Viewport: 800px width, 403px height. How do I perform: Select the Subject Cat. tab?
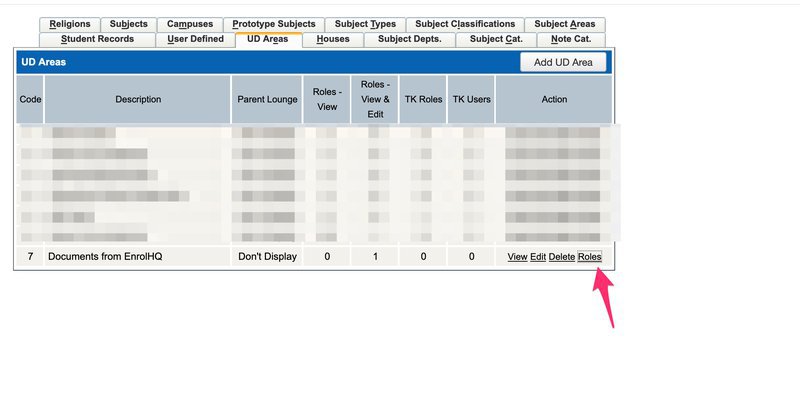[x=495, y=39]
